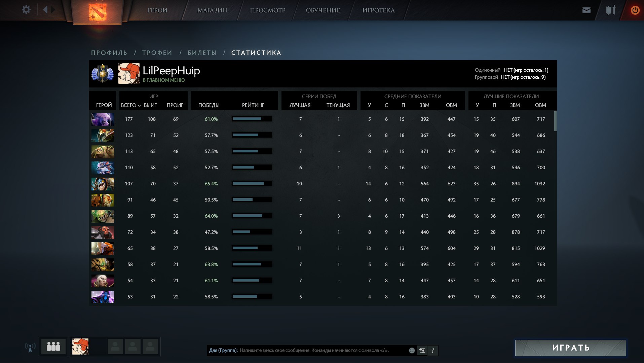Open the party group icon

(x=53, y=346)
